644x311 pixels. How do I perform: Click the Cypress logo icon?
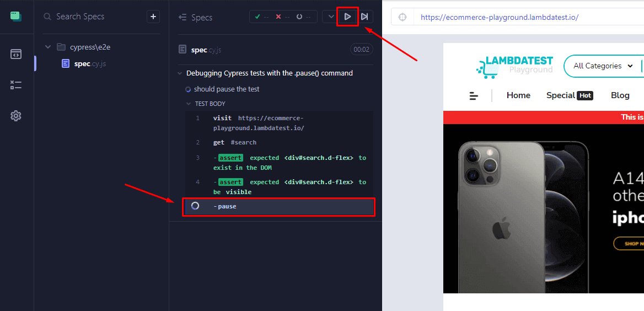pos(16,17)
